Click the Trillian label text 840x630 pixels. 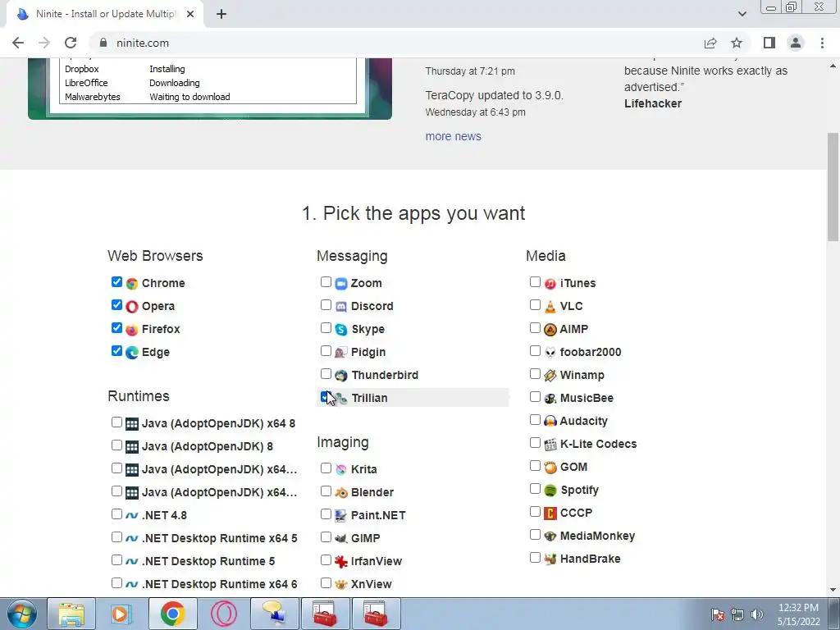pos(370,398)
